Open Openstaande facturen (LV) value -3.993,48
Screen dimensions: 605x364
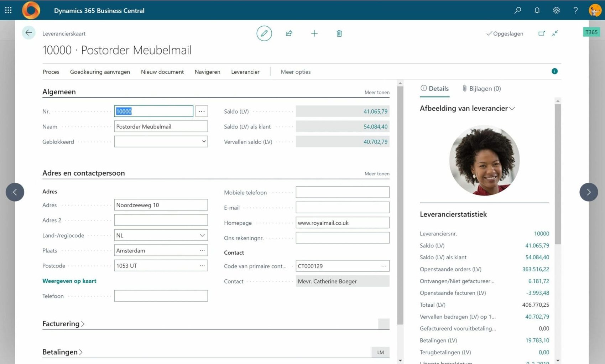pos(538,293)
